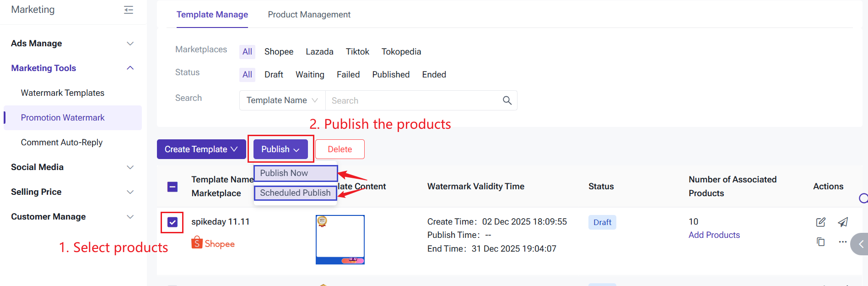Screen dimensions: 868x286
Task: Click the edit template pencil icon
Action: pyautogui.click(x=820, y=222)
